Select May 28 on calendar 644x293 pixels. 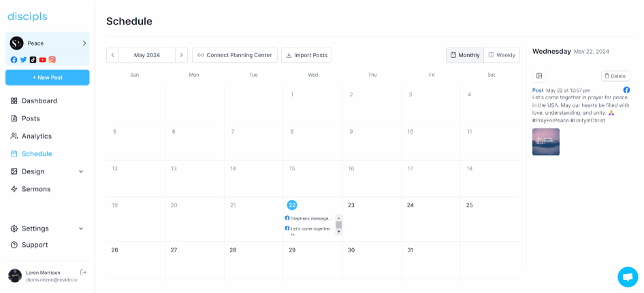(x=233, y=250)
